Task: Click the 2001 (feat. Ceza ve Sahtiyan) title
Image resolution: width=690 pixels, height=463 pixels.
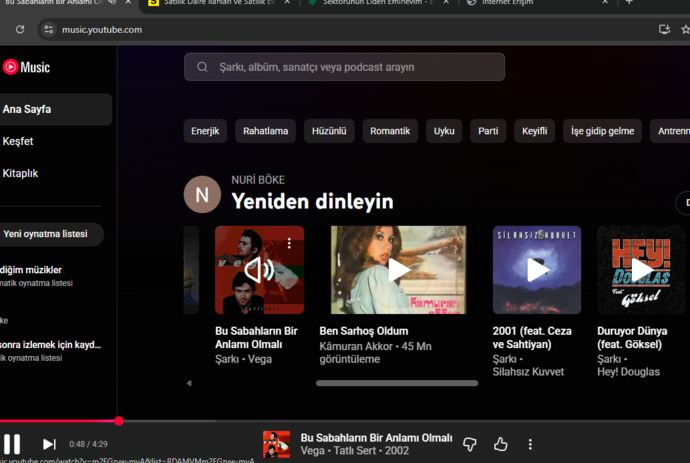Action: tap(532, 338)
